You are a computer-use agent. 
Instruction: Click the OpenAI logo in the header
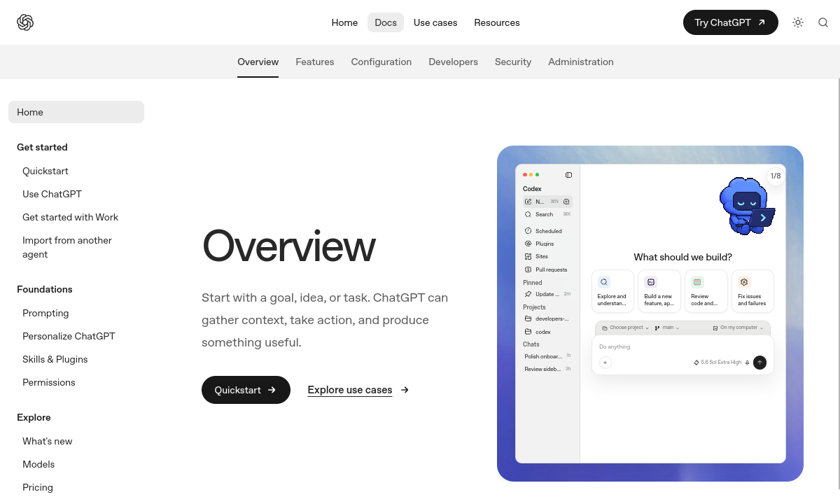25,22
